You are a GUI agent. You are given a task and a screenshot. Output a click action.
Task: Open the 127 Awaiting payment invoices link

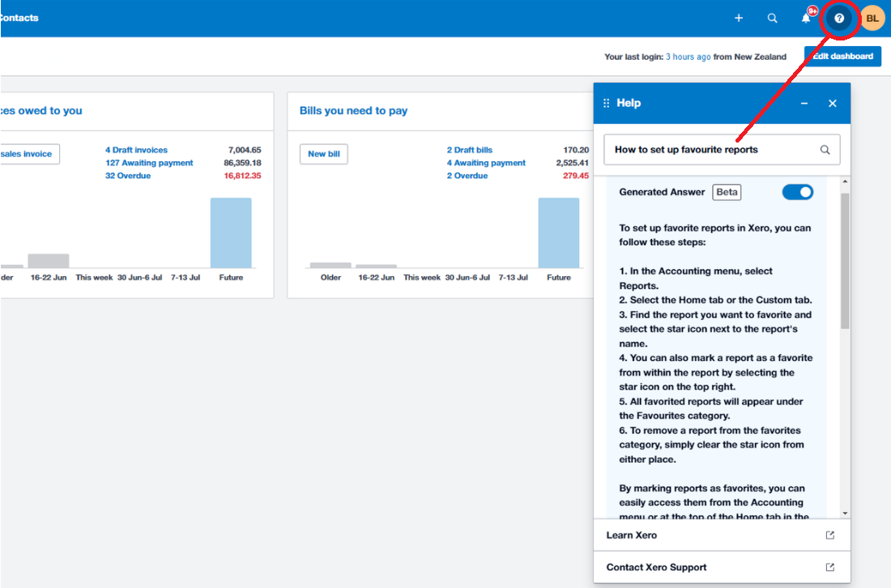(x=149, y=163)
